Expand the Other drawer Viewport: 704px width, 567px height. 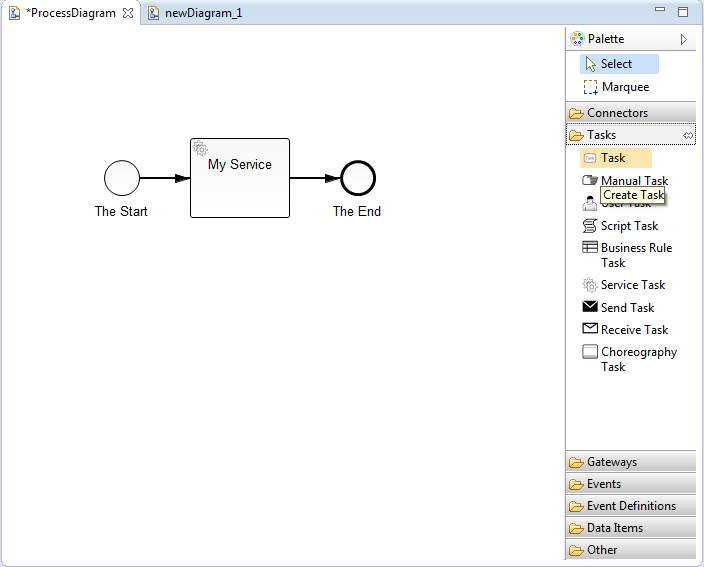pyautogui.click(x=631, y=550)
